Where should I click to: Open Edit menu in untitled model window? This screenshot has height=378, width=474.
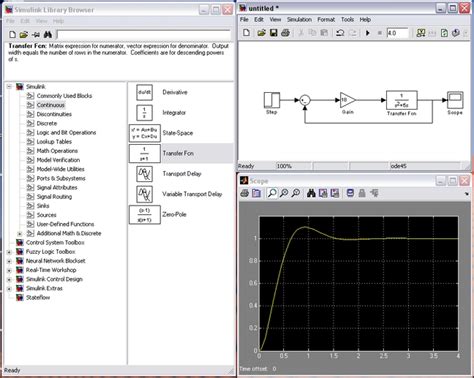(259, 20)
